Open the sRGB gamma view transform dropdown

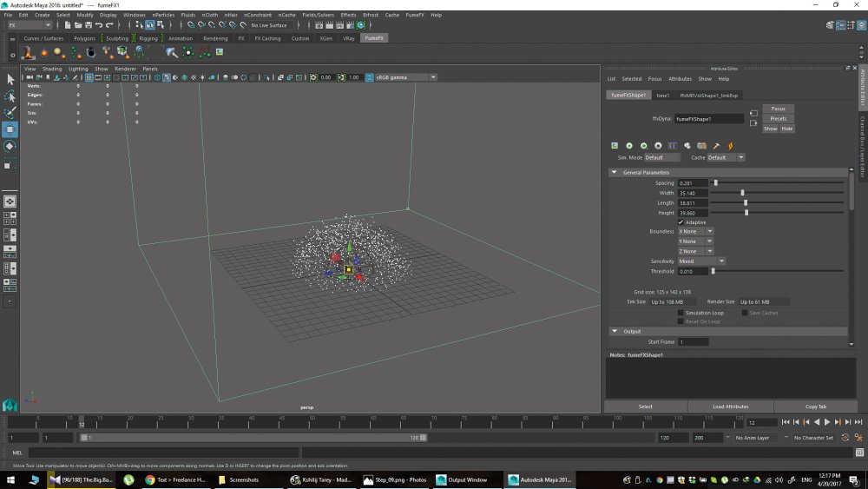pos(406,77)
